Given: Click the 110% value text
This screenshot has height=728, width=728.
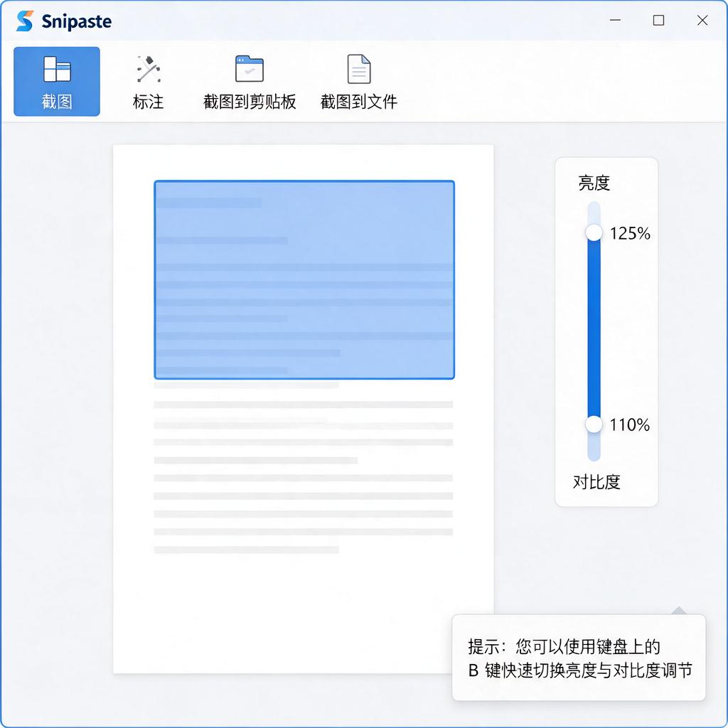Looking at the screenshot, I should (x=629, y=425).
